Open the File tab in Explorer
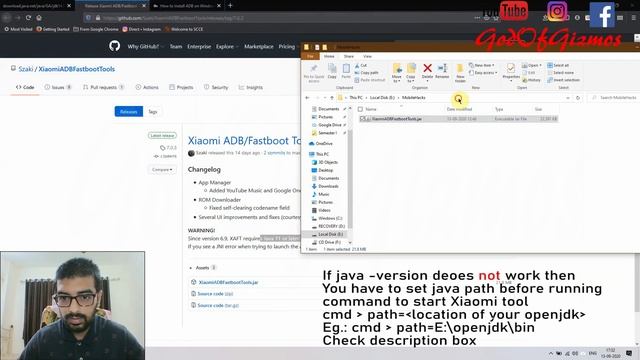 [x=310, y=56]
